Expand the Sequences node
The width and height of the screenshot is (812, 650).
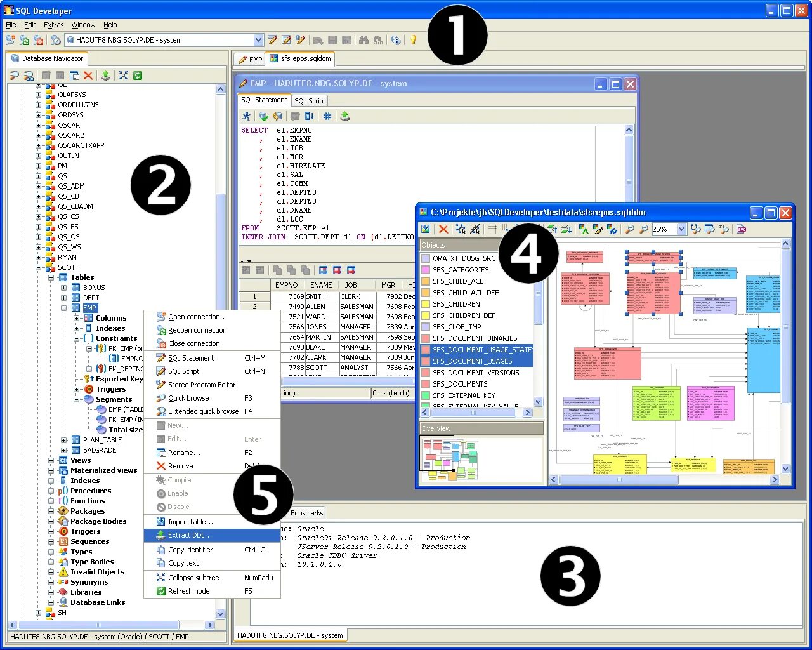click(51, 541)
